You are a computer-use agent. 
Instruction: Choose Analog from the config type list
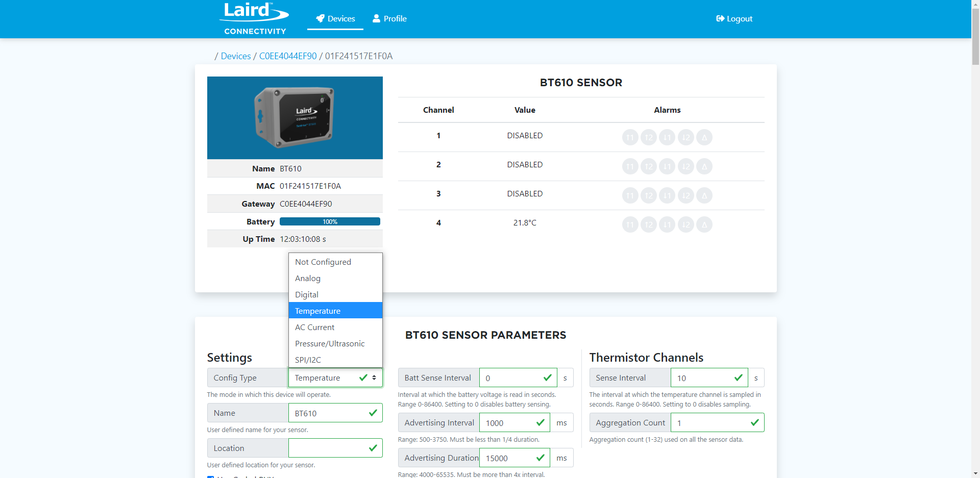pos(308,279)
